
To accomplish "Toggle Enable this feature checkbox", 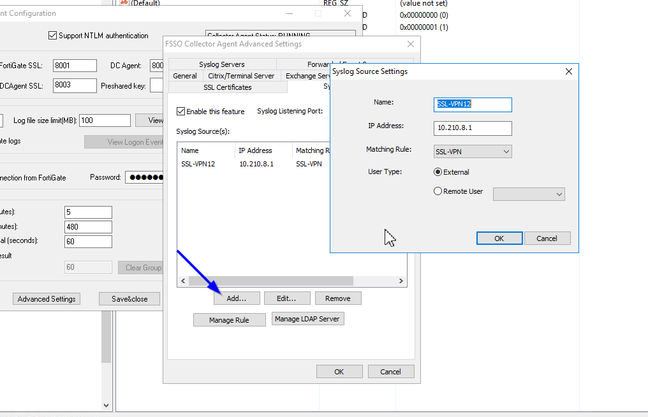I will coord(181,111).
